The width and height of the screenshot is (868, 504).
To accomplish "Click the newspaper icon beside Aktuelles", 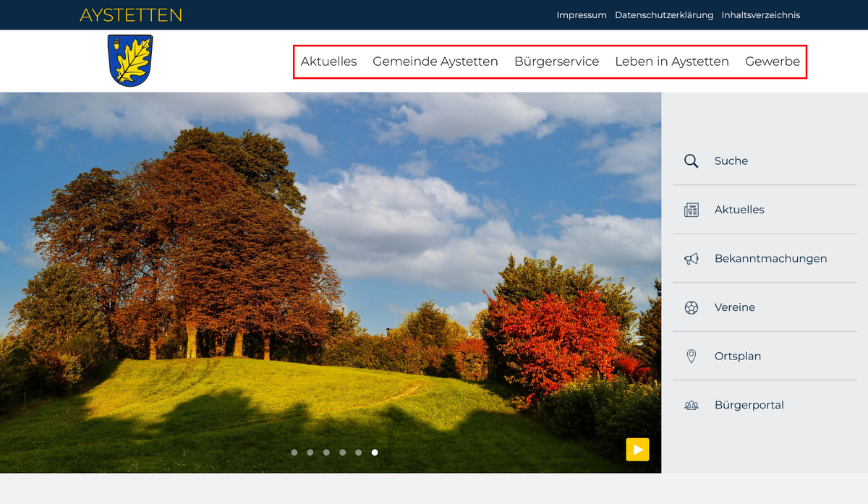I will (691, 210).
